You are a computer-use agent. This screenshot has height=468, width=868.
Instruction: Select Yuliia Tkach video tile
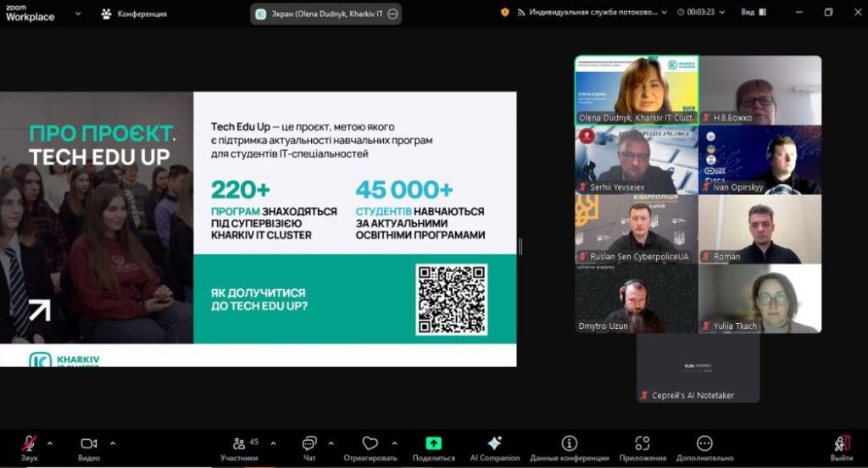[760, 298]
